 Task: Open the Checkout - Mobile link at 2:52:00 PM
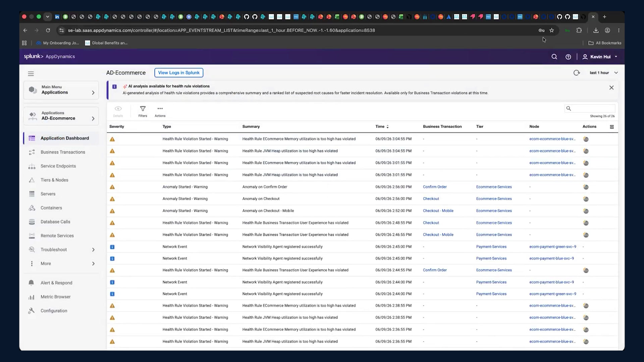click(438, 211)
